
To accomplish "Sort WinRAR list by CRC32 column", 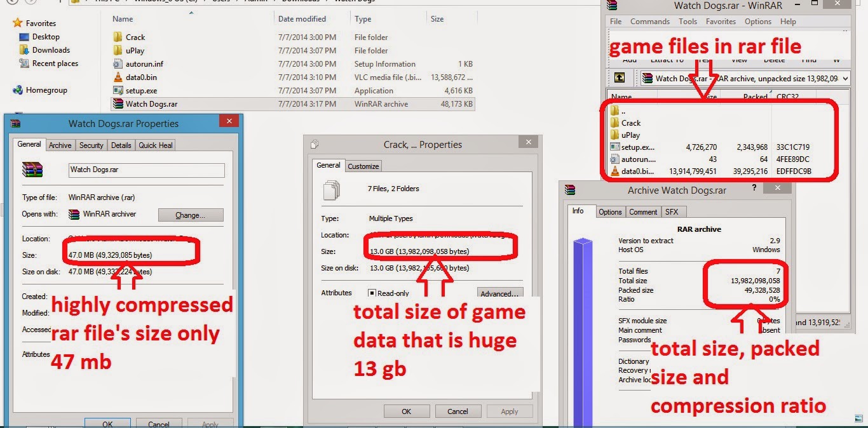I will coord(788,97).
